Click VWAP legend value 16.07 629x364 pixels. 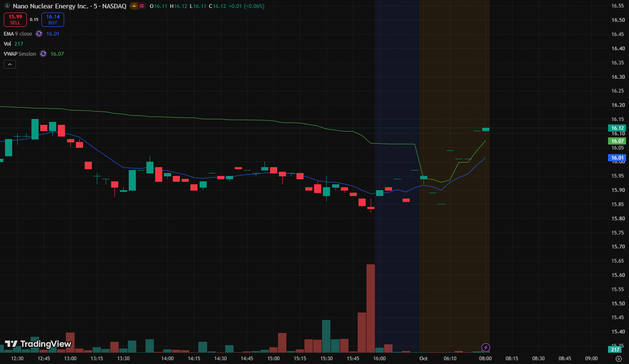(x=57, y=54)
